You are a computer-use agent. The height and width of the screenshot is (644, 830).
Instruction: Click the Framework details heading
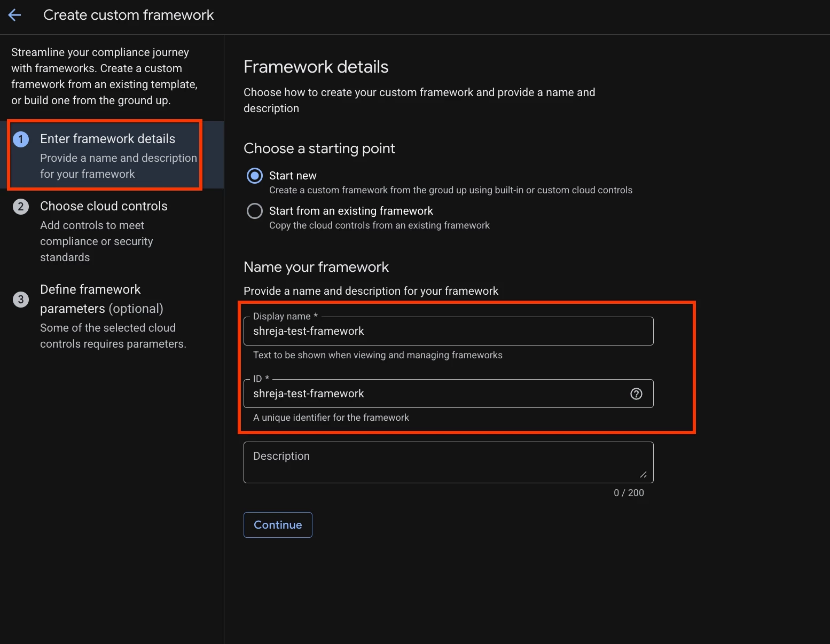point(316,67)
